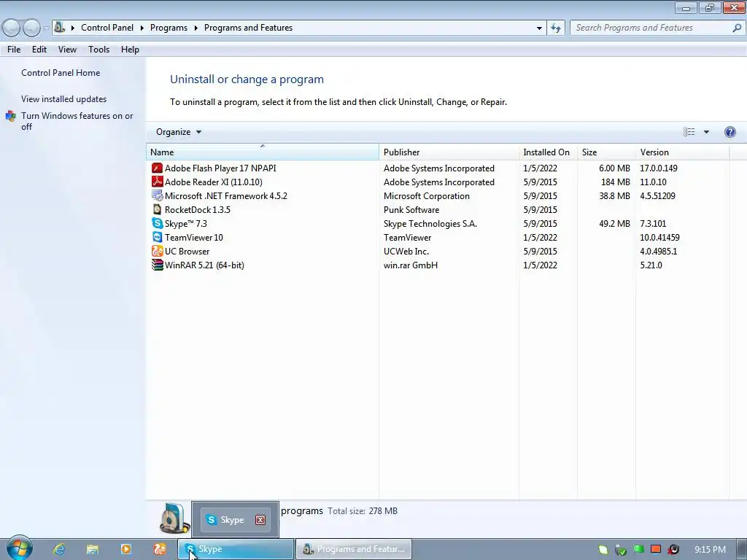Screen dimensions: 747x560
Task: Expand the breadcrumb arrow after Programs
Action: (x=196, y=28)
